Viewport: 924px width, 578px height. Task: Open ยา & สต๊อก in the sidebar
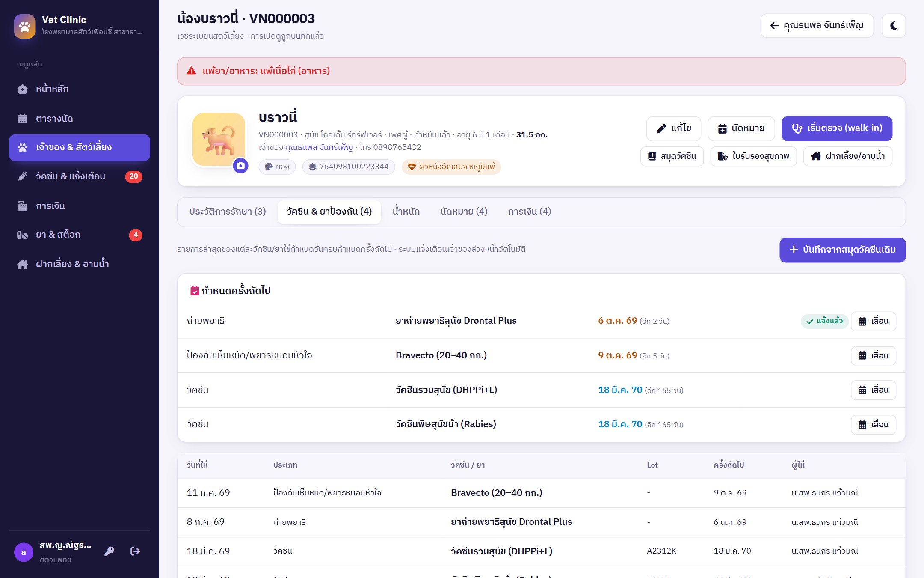pos(80,235)
